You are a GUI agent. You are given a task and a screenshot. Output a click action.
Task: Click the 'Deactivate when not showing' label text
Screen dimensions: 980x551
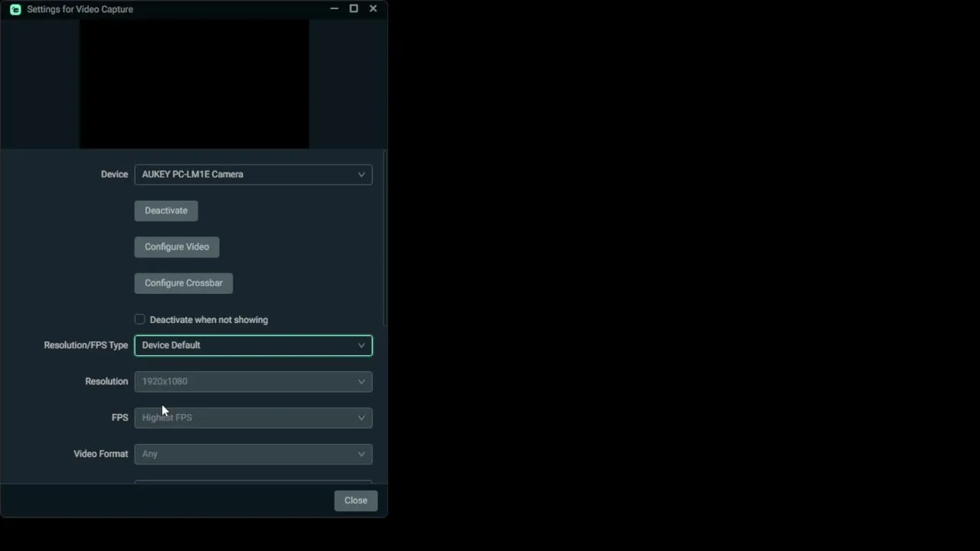click(209, 320)
